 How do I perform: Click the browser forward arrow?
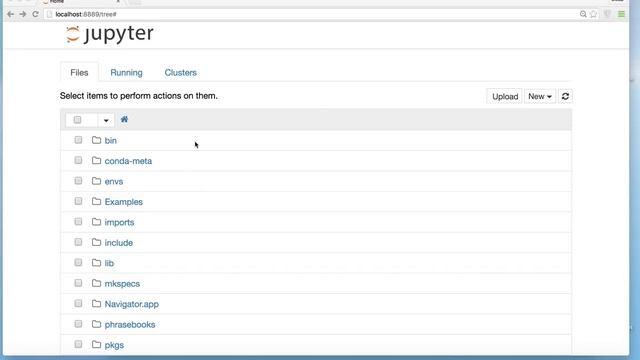23,14
